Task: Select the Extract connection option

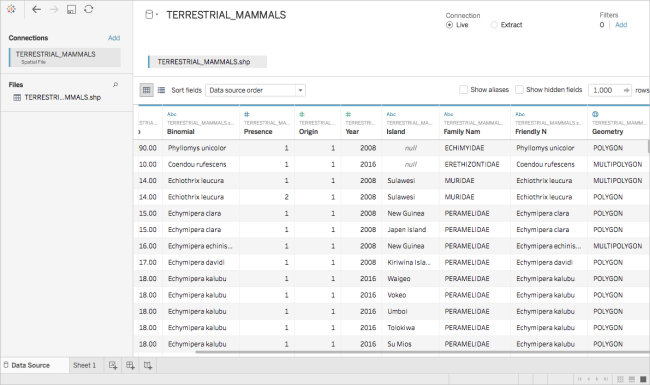Action: coord(494,25)
